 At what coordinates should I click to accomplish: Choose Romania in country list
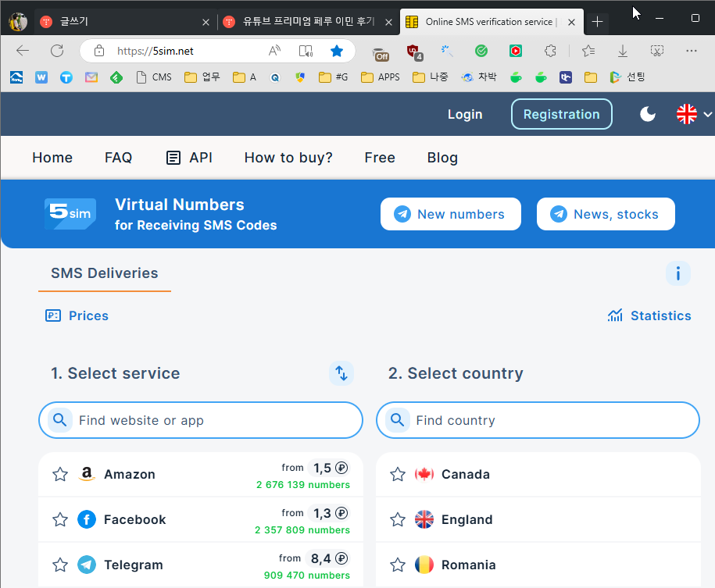coord(538,565)
